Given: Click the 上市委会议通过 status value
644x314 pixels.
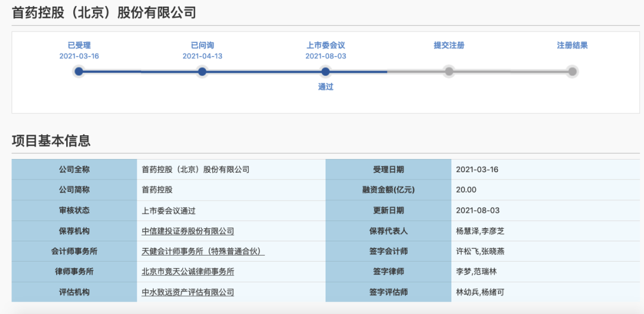Looking at the screenshot, I should 168,210.
